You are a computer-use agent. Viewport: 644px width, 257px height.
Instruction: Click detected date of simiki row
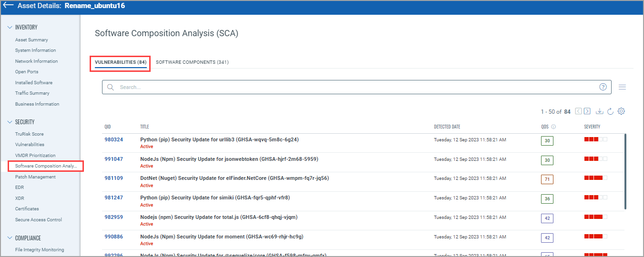tap(470, 198)
